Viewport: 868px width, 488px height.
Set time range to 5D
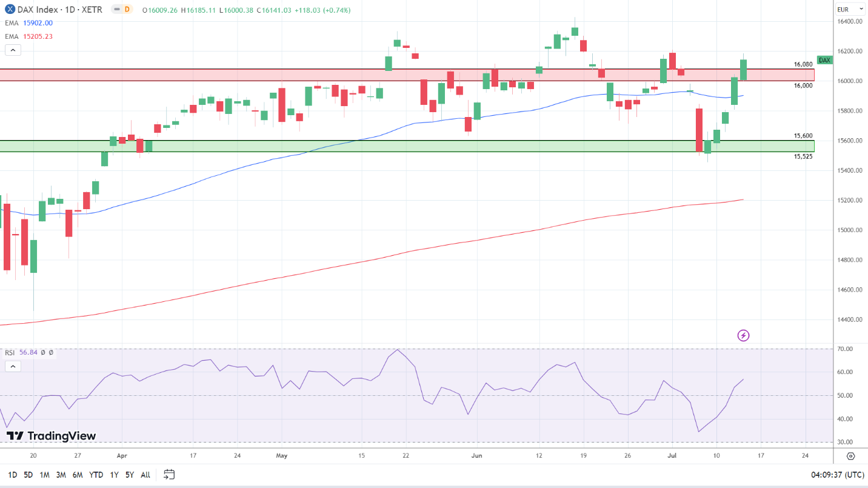[x=28, y=475]
